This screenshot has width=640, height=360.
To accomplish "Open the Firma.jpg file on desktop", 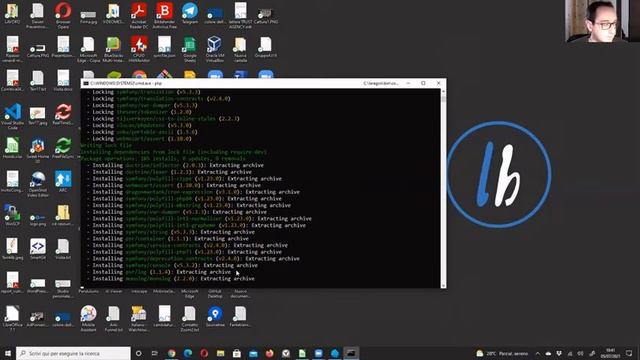I will click(x=88, y=16).
